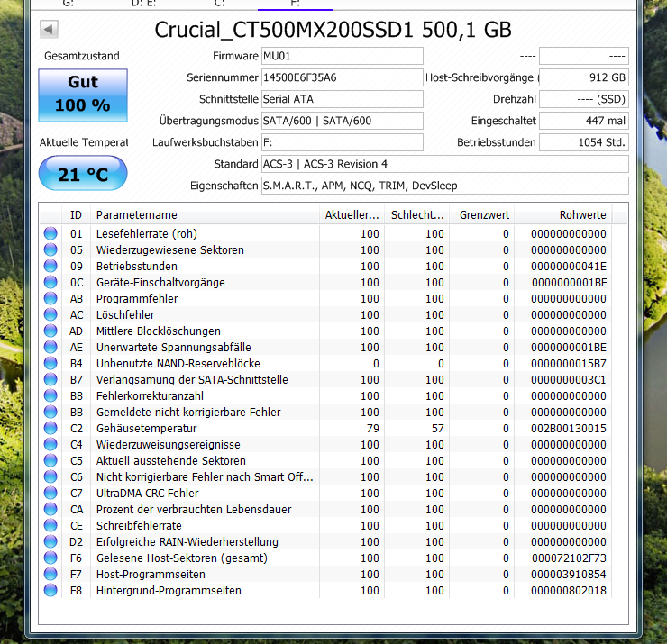Select status orb for Geräte-Einschaltvorgänge

[50, 282]
